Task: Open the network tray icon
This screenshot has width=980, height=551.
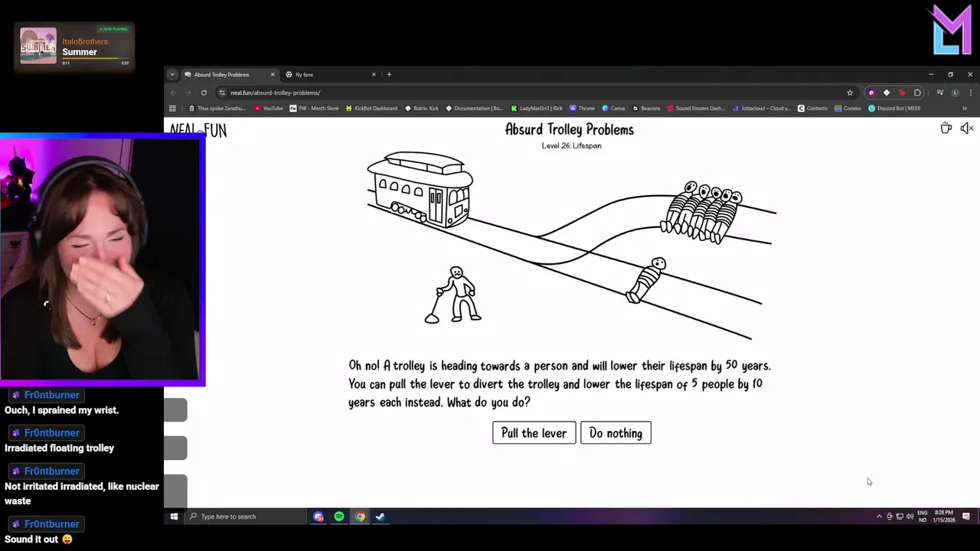Action: (x=900, y=517)
